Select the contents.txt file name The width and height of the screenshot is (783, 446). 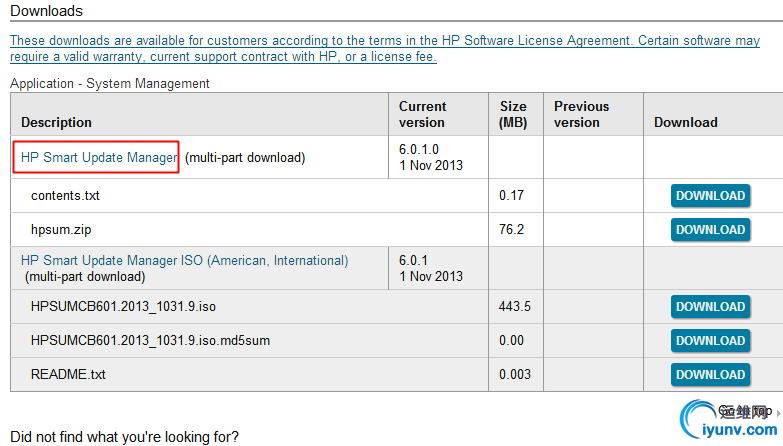pyautogui.click(x=65, y=195)
